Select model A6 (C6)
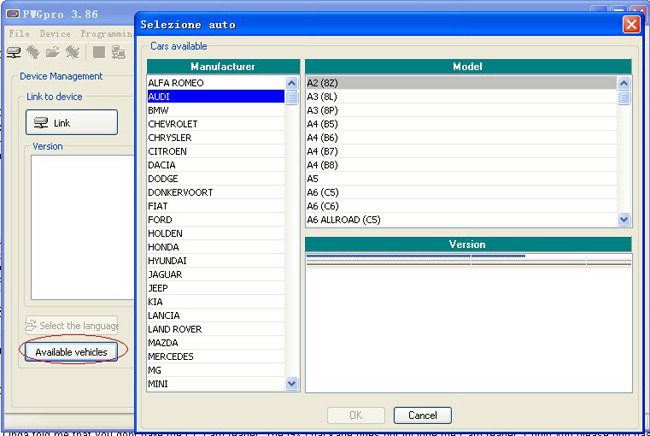Screen dimensions: 650x436 pyautogui.click(x=461, y=206)
